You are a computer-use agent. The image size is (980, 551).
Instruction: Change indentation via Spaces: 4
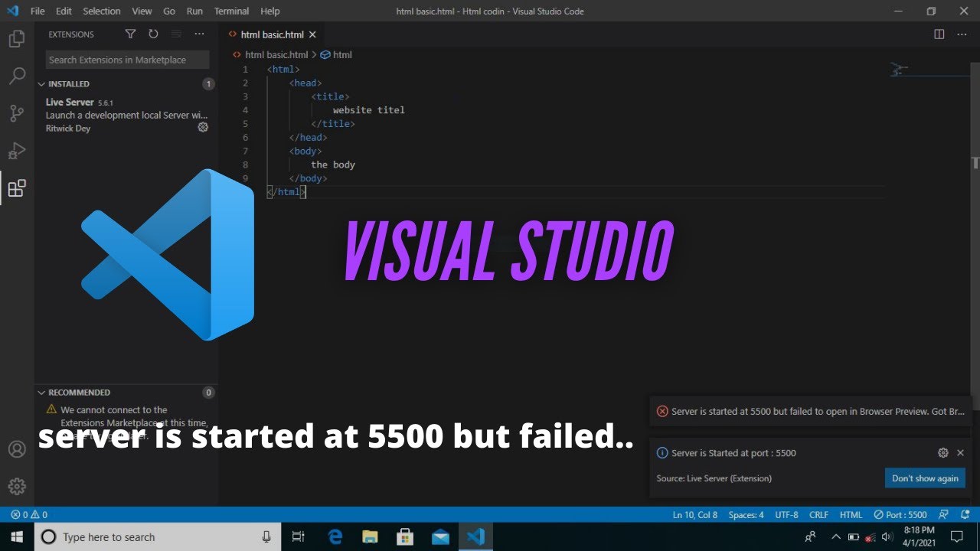click(x=746, y=515)
